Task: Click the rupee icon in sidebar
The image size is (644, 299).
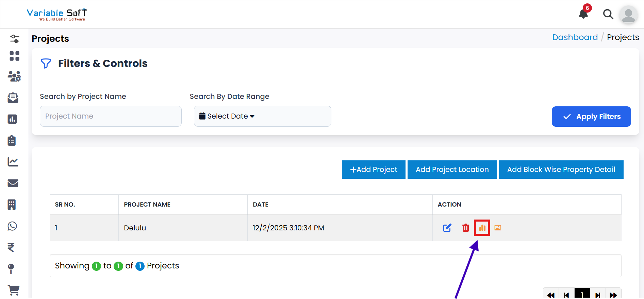Action: pyautogui.click(x=11, y=247)
